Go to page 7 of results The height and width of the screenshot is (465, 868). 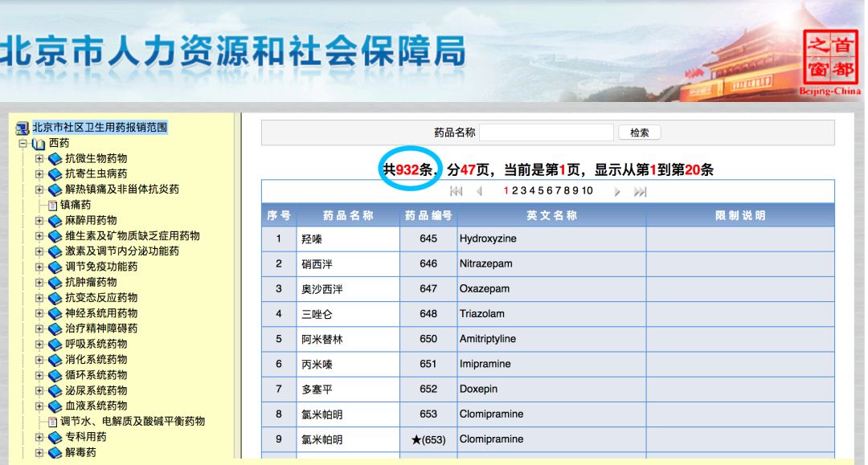point(559,191)
